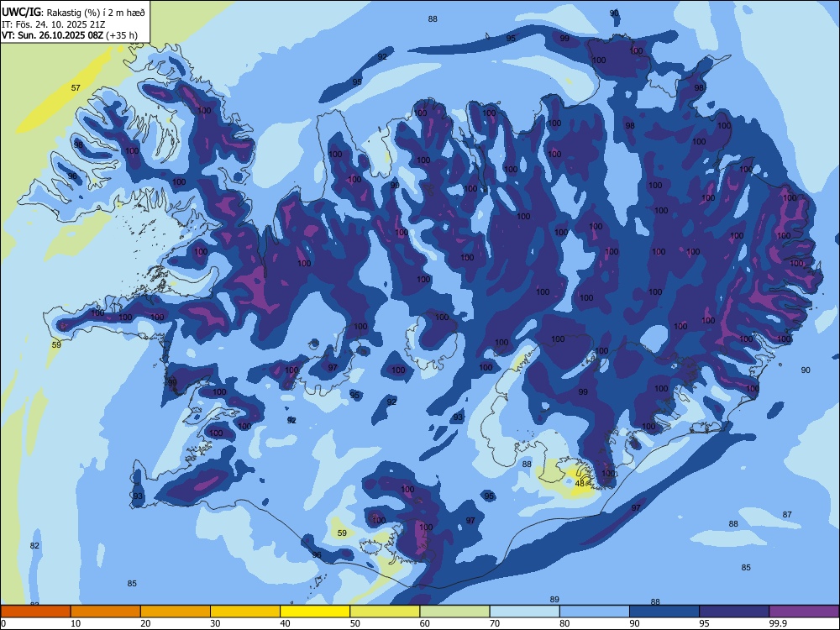Click the 'IT: Fös. 24. 10. 2025 21Z' line
This screenshot has width=840, height=630.
pyautogui.click(x=53, y=24)
